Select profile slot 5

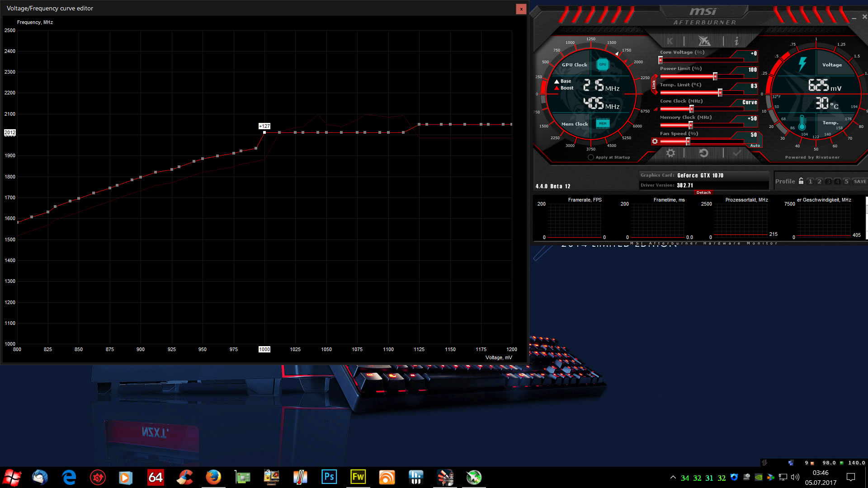(846, 181)
